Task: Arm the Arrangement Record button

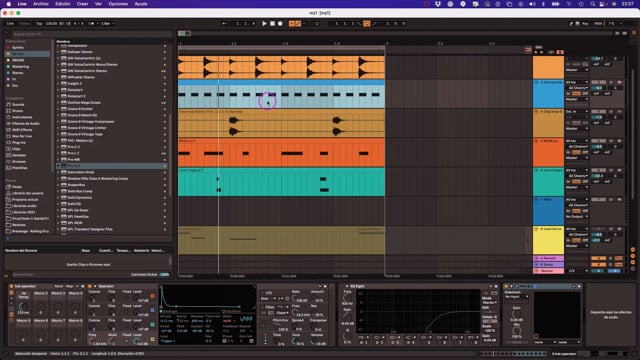Action: (280, 24)
